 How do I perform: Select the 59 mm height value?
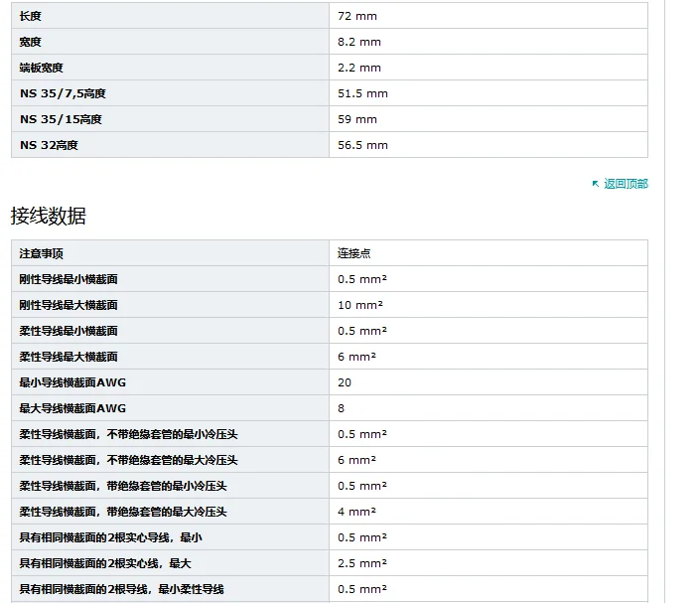pyautogui.click(x=357, y=120)
